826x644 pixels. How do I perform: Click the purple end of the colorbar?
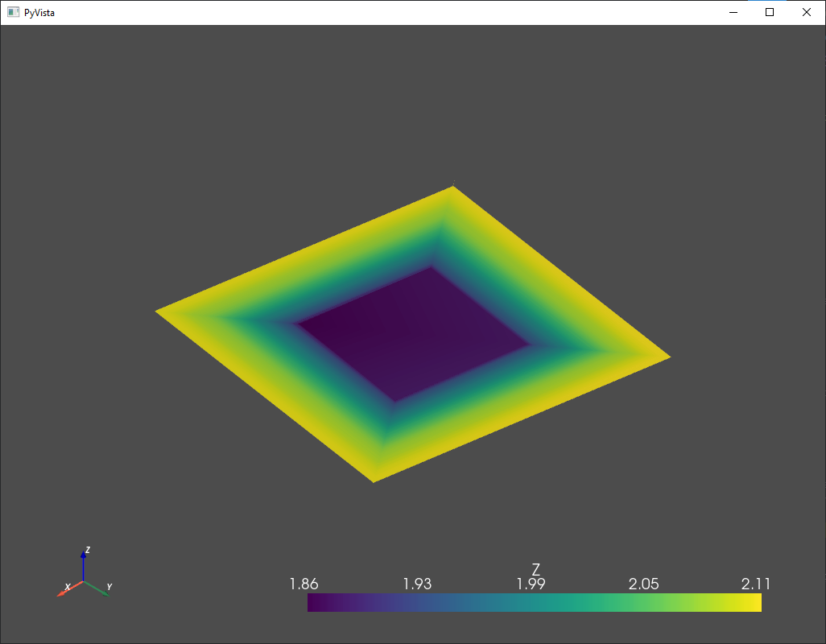[x=314, y=601]
